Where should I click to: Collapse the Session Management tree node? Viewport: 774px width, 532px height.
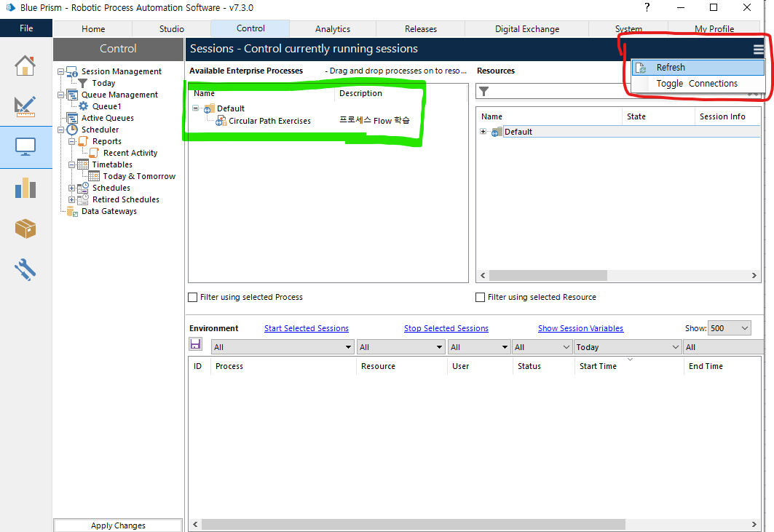[60, 71]
